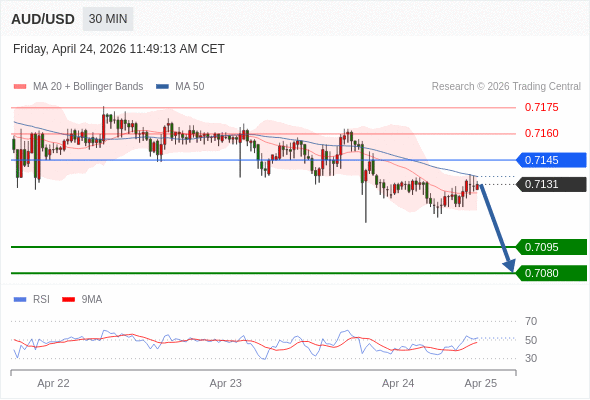Screen dimensions: 590x400
Task: Click the 30 MIN timeframe badge
Action: pyautogui.click(x=108, y=19)
